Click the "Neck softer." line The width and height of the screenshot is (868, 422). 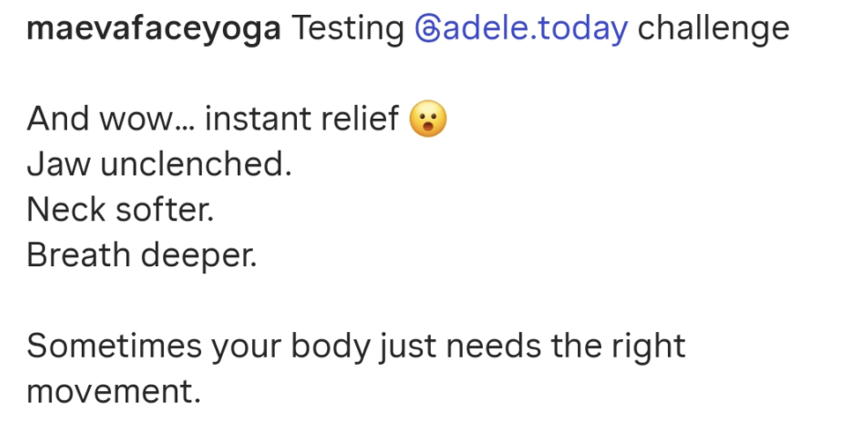click(120, 210)
